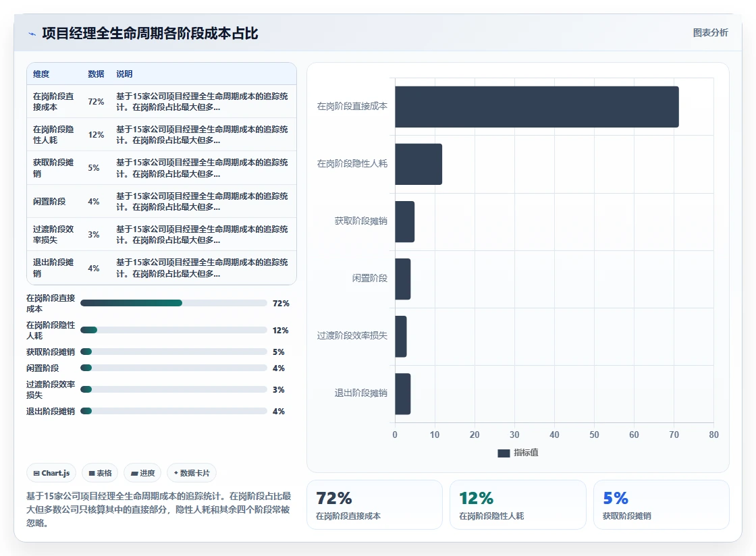Toggle the 指标值 legend item

(x=518, y=453)
